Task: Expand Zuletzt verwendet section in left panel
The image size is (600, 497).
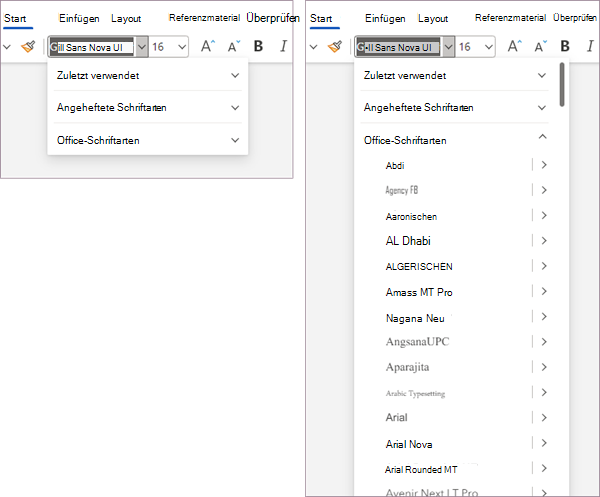Action: pyautogui.click(x=148, y=75)
